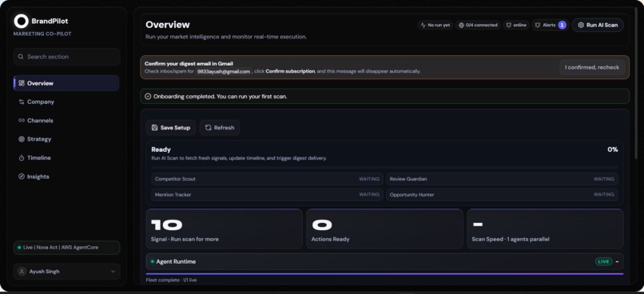Click the Refresh button
644x294 pixels.
pos(220,128)
